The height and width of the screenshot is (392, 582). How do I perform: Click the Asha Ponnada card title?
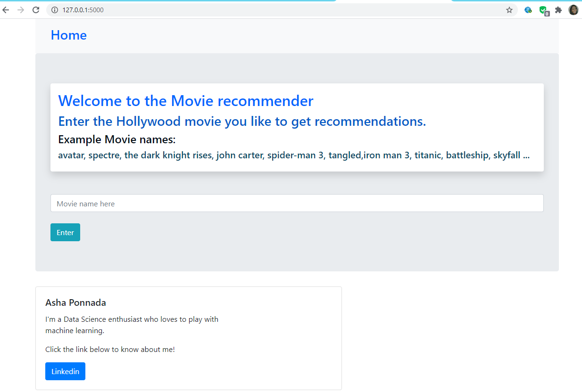[75, 302]
